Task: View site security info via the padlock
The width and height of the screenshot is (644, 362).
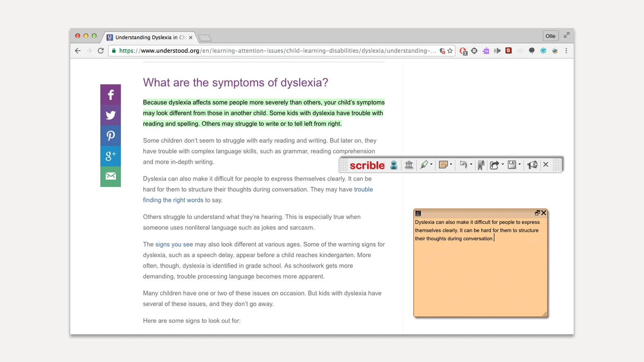Action: (x=114, y=51)
